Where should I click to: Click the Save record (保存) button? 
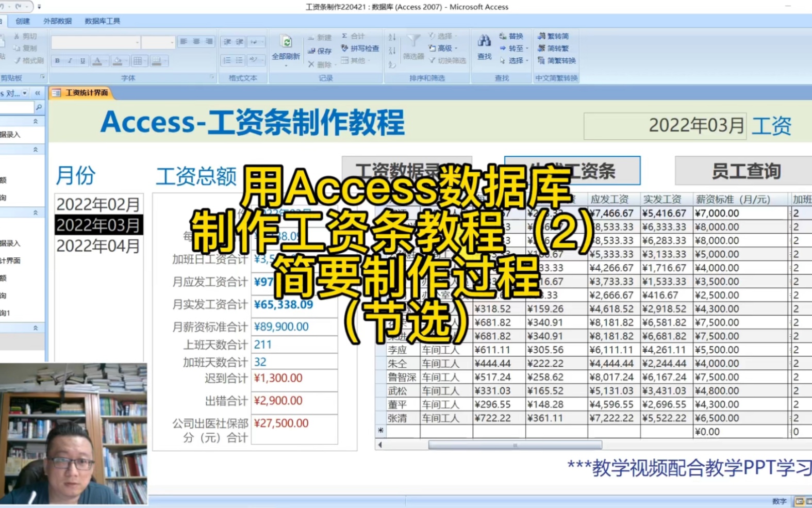pos(320,51)
